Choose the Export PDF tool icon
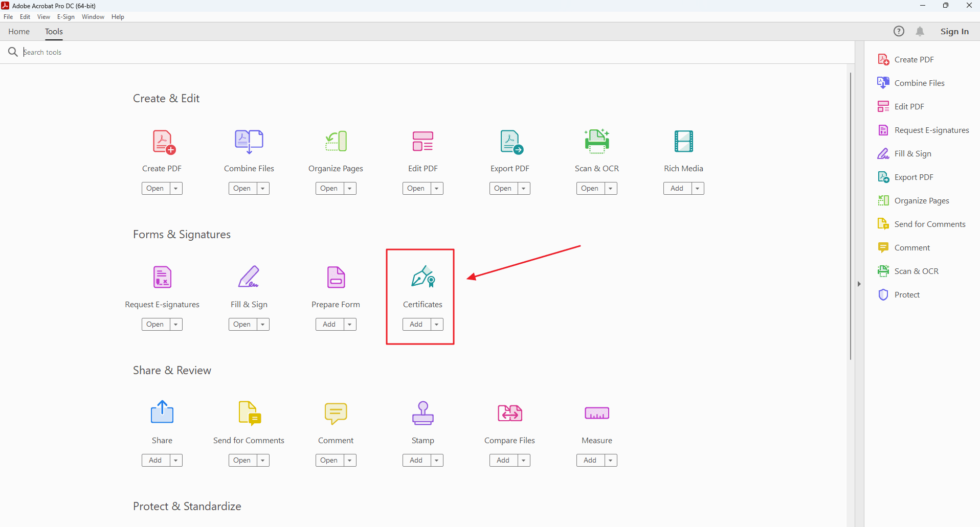The image size is (980, 527). point(511,142)
